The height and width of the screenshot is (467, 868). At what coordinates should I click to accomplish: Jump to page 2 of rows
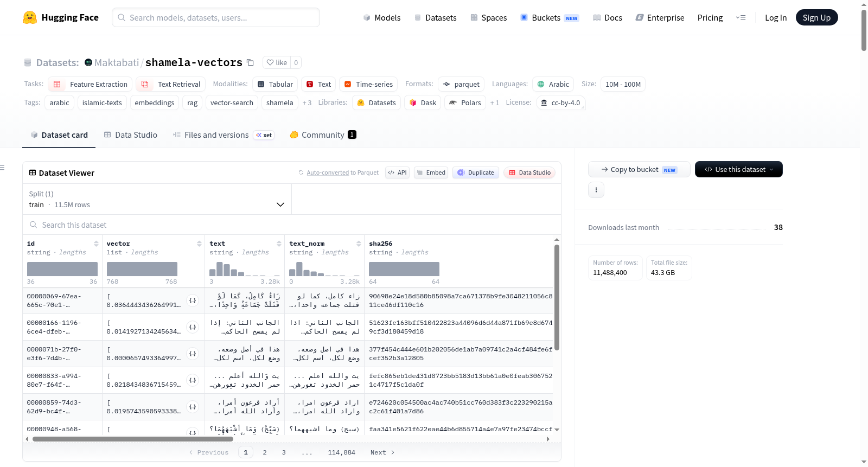pos(265,452)
